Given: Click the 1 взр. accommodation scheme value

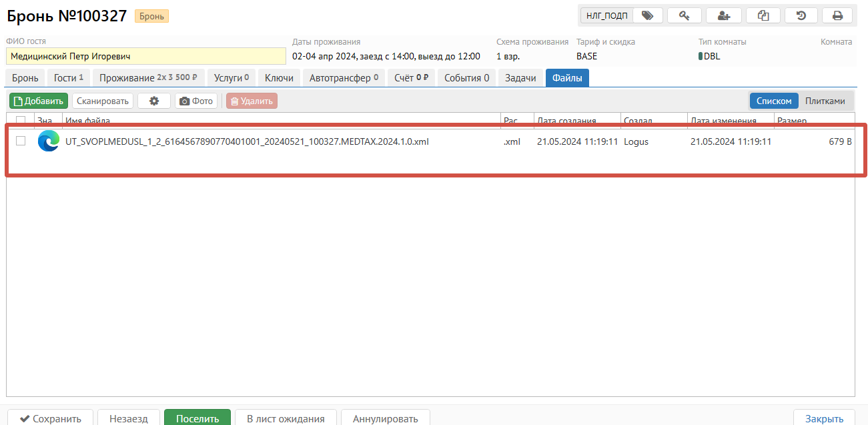Looking at the screenshot, I should pyautogui.click(x=508, y=56).
